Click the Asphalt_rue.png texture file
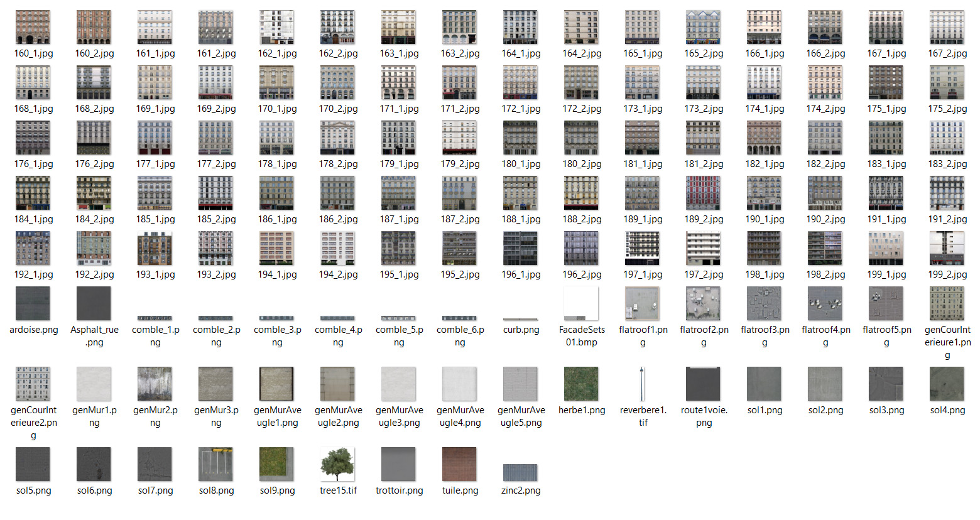 click(x=94, y=303)
